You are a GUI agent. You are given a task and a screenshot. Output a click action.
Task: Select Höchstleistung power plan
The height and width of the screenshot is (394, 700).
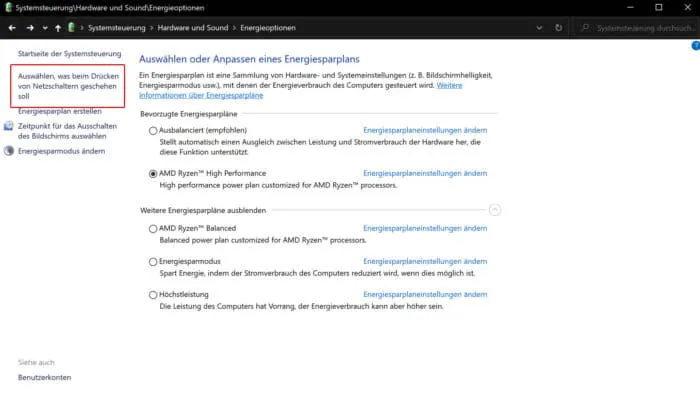(153, 295)
